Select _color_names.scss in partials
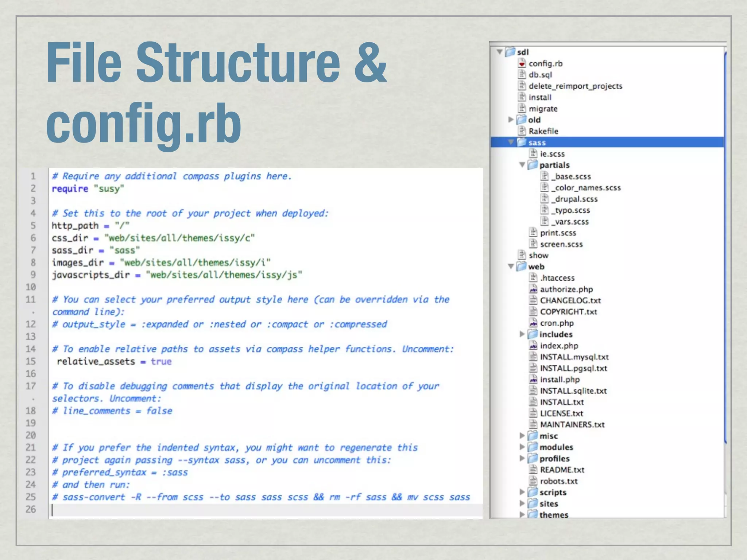 586,188
